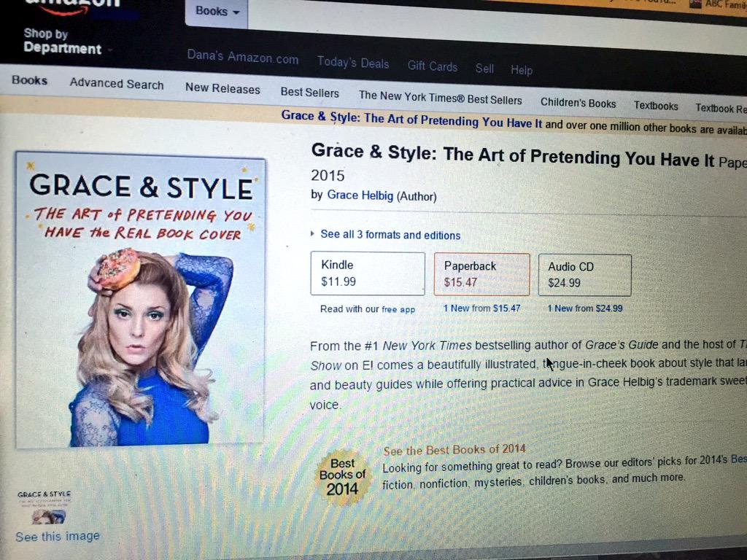Open The New York Times Best Sellers
This screenshot has height=560, width=747.
click(440, 98)
